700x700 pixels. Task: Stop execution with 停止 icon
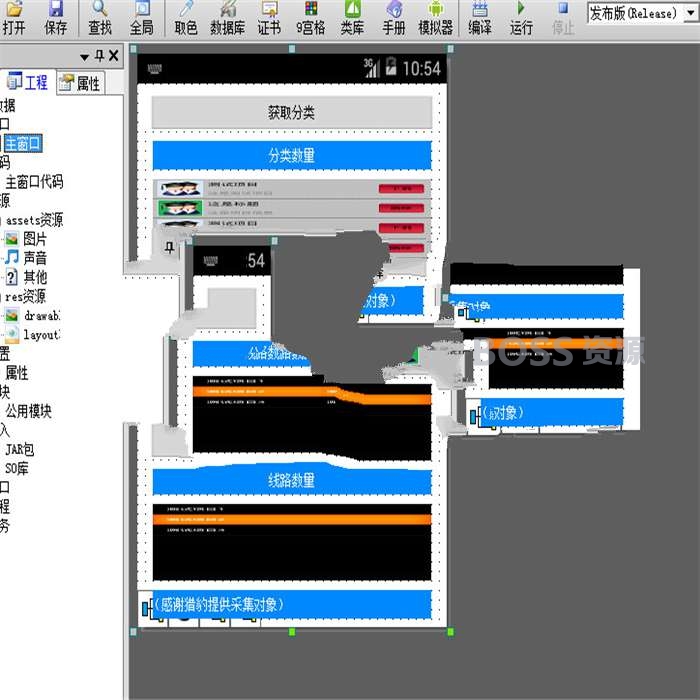click(563, 18)
